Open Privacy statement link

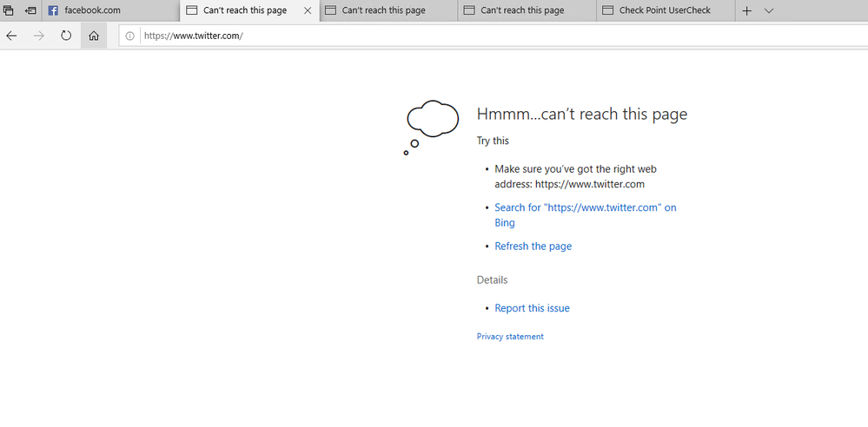click(x=510, y=336)
